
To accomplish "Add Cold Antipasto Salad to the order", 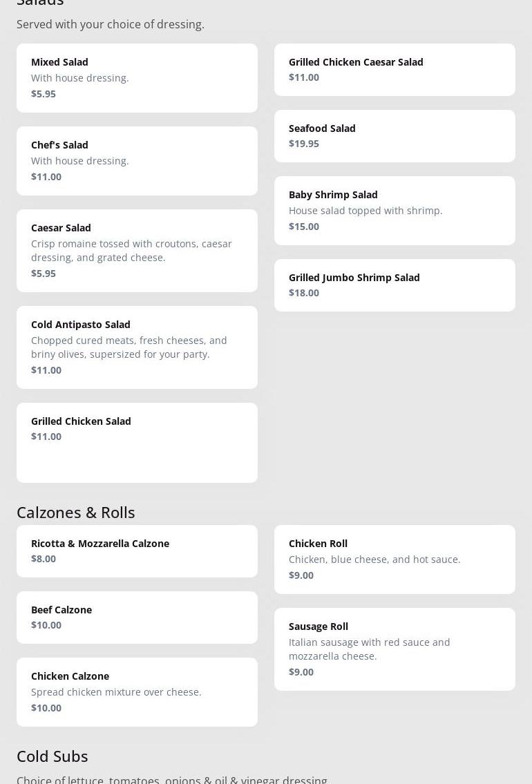I will (x=137, y=347).
